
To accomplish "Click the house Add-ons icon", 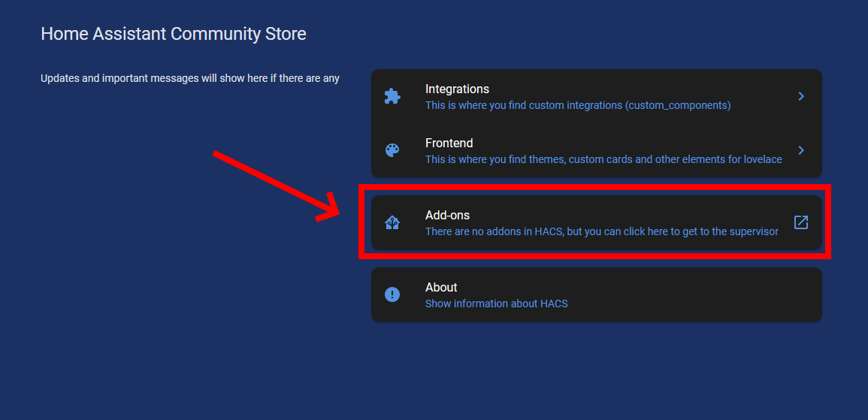I will 392,223.
